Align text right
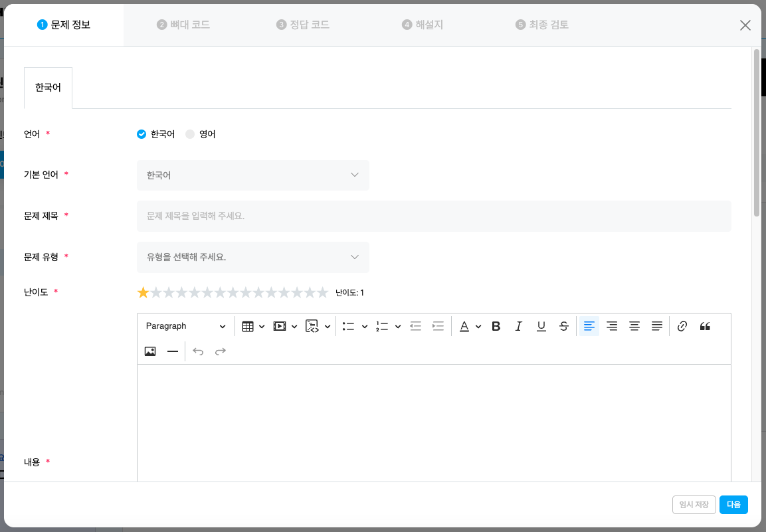This screenshot has width=766, height=532. point(612,326)
